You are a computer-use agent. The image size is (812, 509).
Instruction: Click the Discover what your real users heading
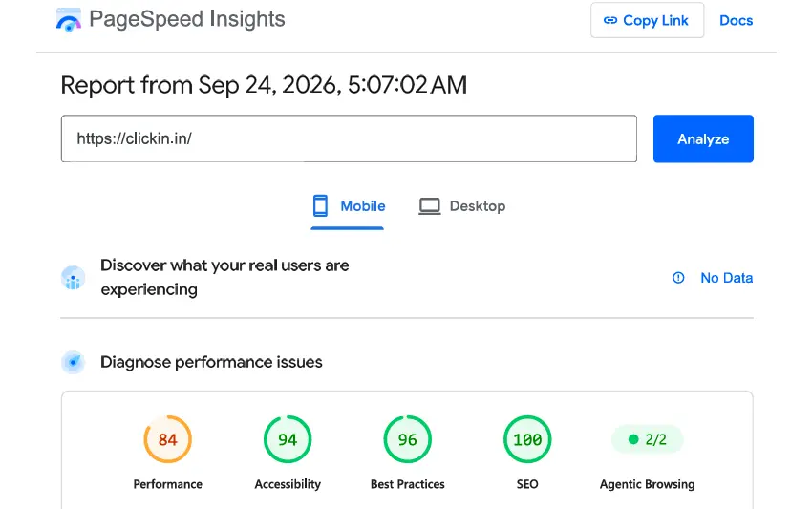coord(224,277)
